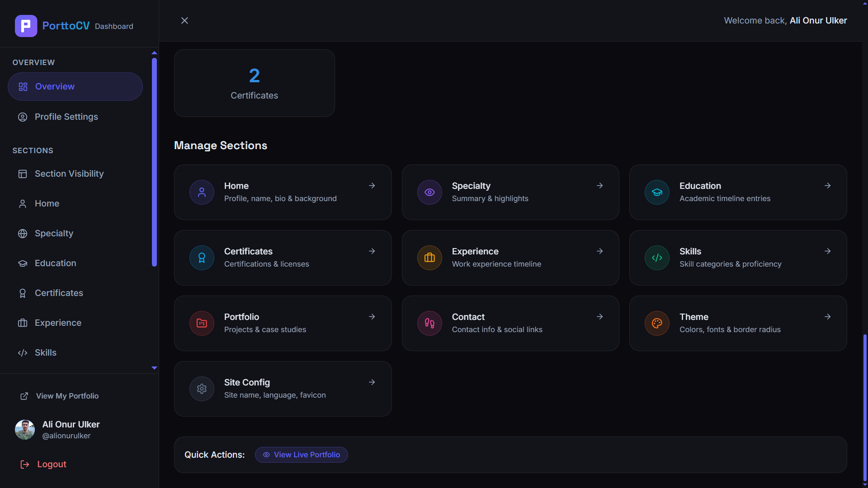The image size is (868, 488).
Task: Click the Logout door-arrow icon
Action: [25, 464]
